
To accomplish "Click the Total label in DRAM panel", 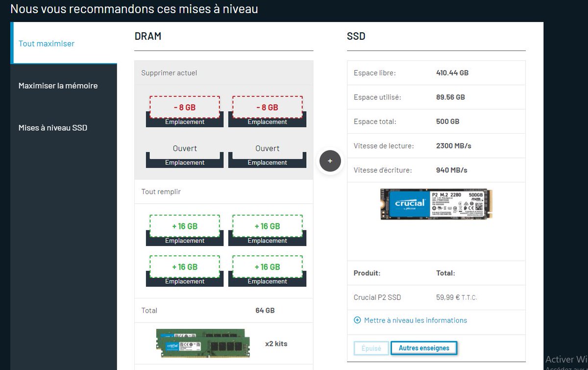I will (149, 311).
